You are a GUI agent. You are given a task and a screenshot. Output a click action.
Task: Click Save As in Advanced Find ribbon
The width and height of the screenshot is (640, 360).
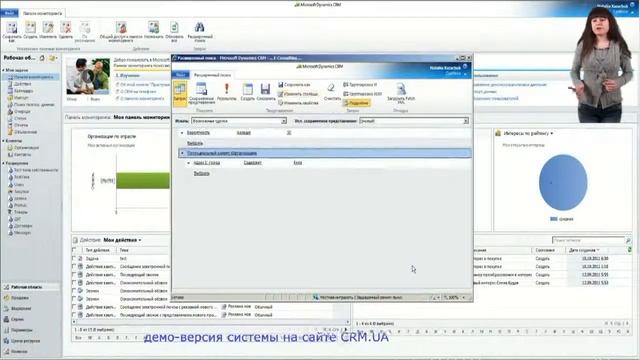(x=294, y=84)
